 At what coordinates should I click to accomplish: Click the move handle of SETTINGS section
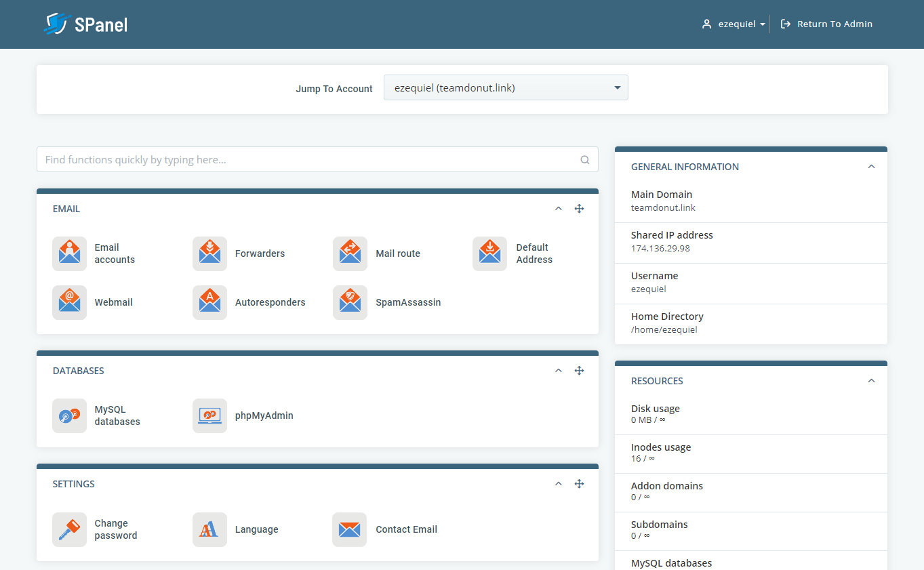tap(579, 484)
